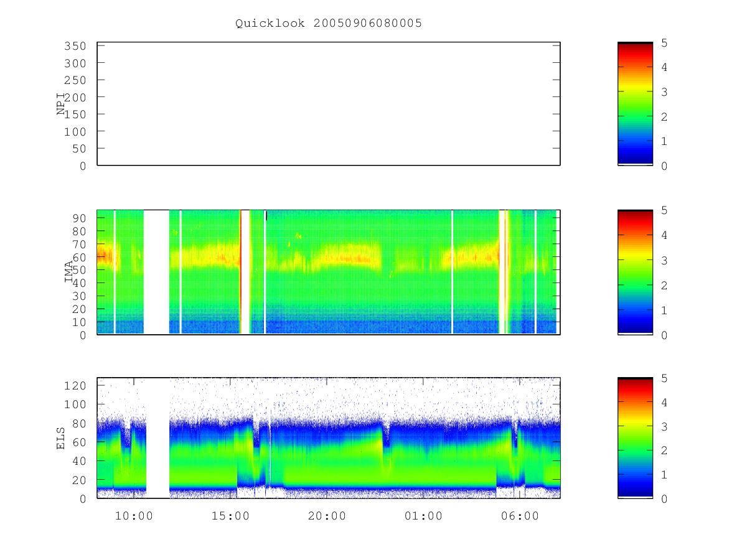Select the ELS axis label
The height and width of the screenshot is (560, 747).
61,438
